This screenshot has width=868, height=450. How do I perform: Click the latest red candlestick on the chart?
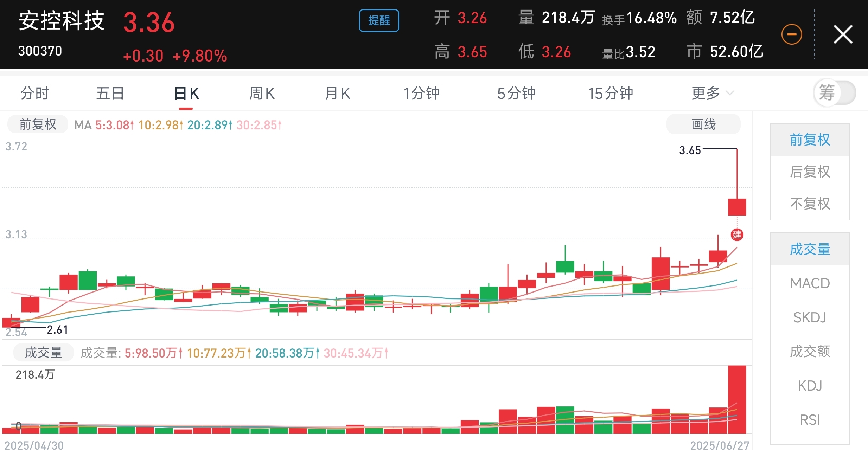pyautogui.click(x=737, y=207)
